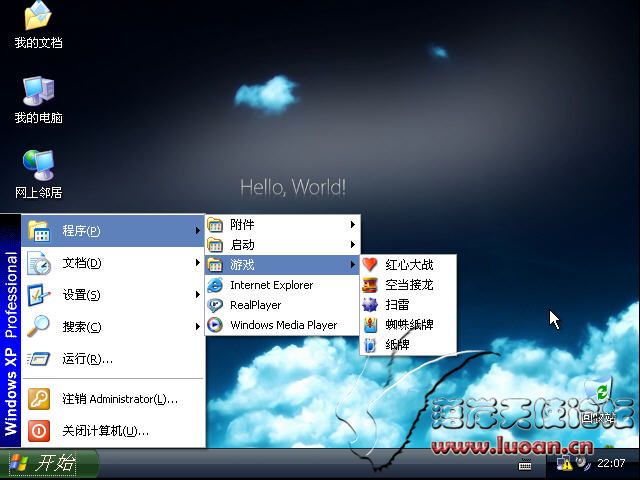This screenshot has height=480, width=640.
Task: Click the 运行(R) run icon
Action: coord(38,359)
